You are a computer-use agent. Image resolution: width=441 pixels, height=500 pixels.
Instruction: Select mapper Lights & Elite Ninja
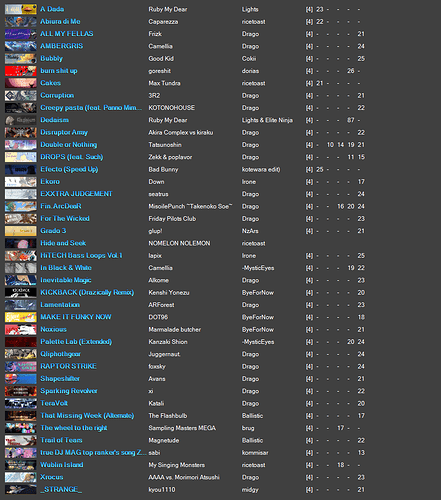[267, 120]
